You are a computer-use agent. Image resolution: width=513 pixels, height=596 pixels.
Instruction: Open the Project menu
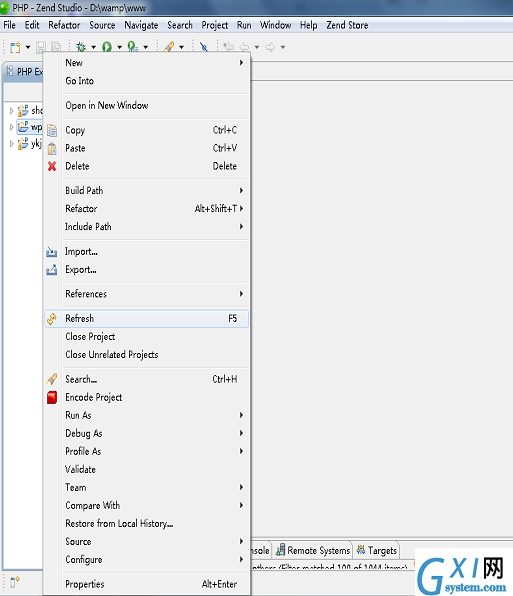pyautogui.click(x=215, y=25)
